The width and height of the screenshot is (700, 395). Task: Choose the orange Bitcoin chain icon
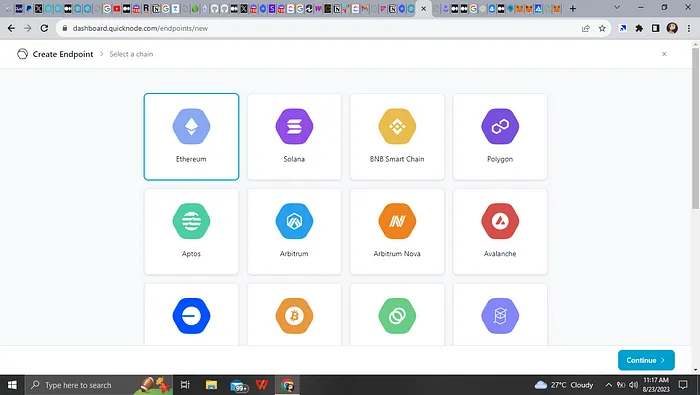point(294,316)
